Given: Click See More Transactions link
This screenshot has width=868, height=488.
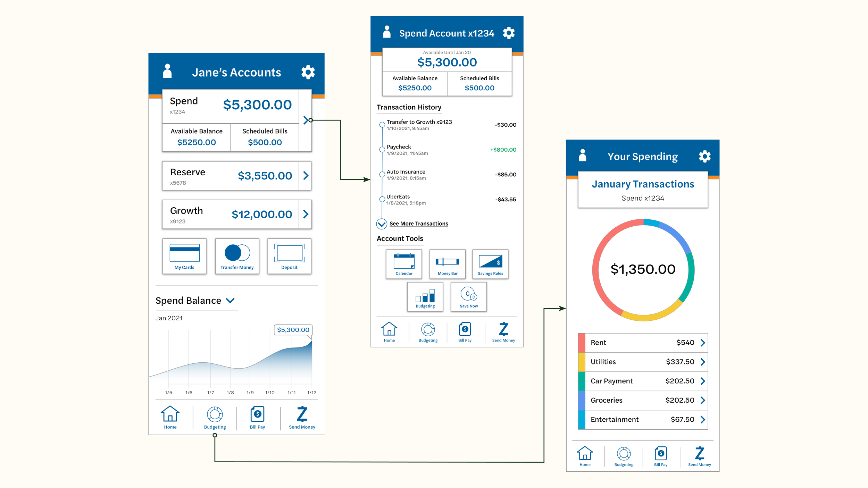Looking at the screenshot, I should [x=418, y=224].
